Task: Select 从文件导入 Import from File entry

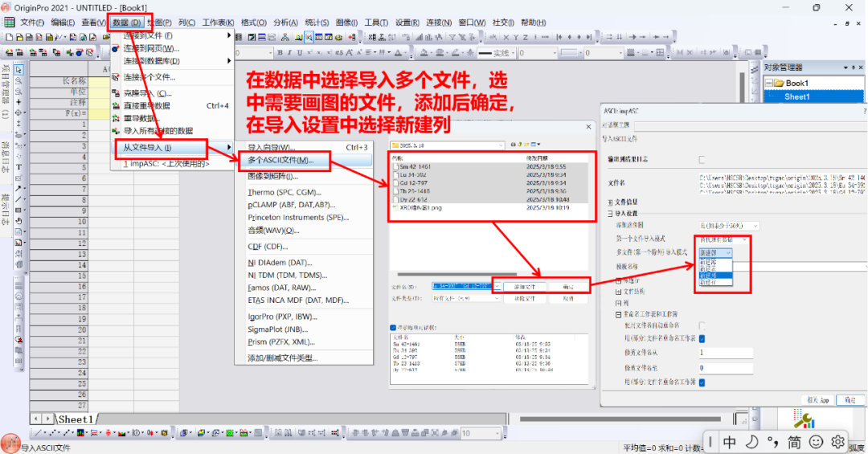Action: click(174, 147)
